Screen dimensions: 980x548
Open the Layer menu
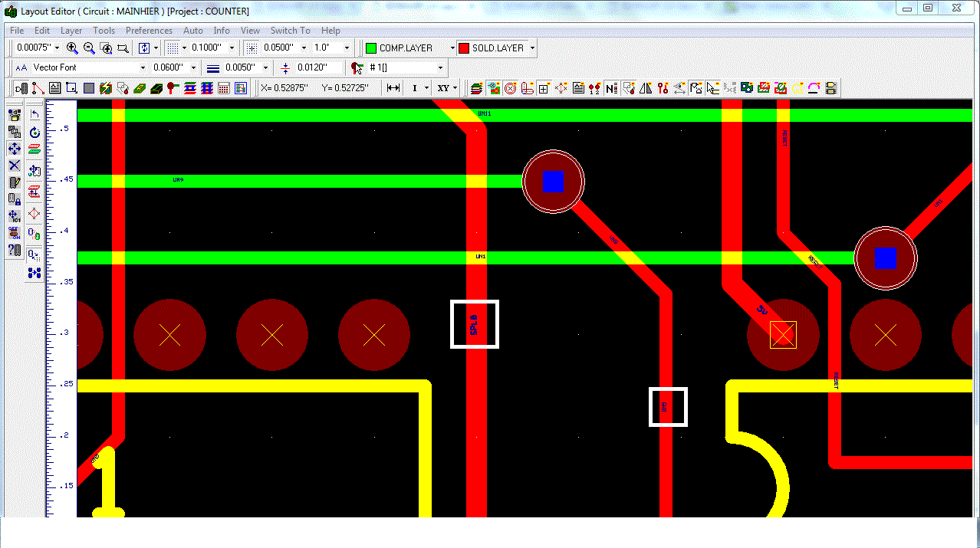pyautogui.click(x=71, y=31)
